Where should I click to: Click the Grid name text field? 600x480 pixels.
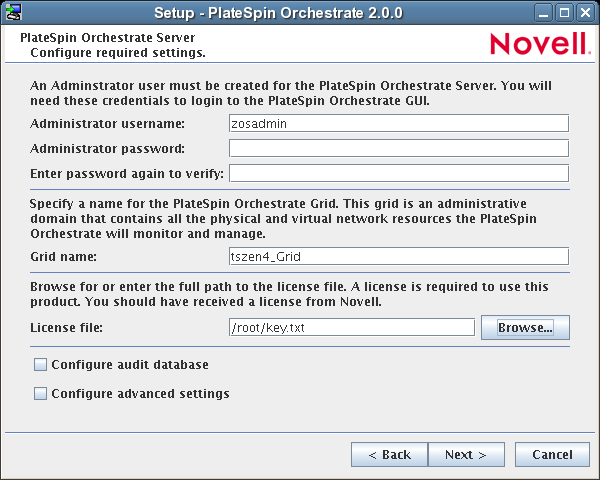tap(398, 257)
